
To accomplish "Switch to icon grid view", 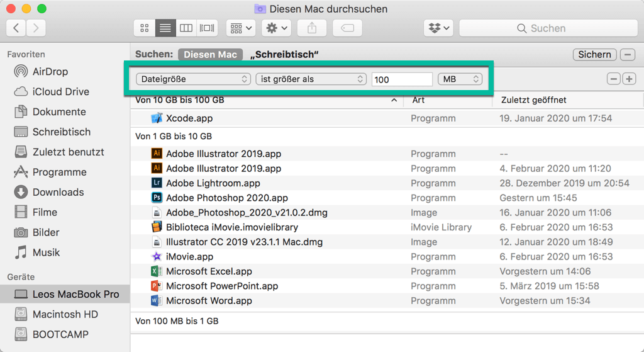I will [x=145, y=28].
